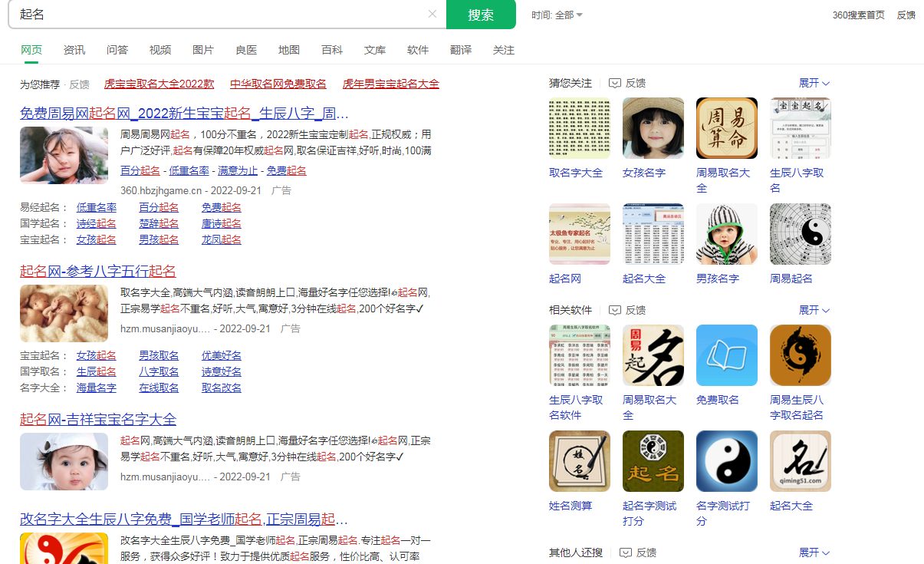This screenshot has height=564, width=924.
Task: Click 反馈 next to 其他人还搜
Action: [x=639, y=552]
